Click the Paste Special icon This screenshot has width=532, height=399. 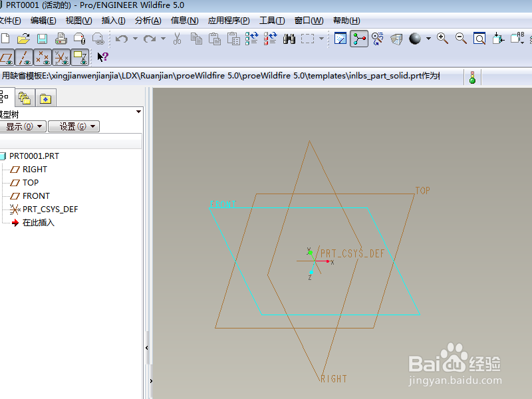pyautogui.click(x=233, y=39)
